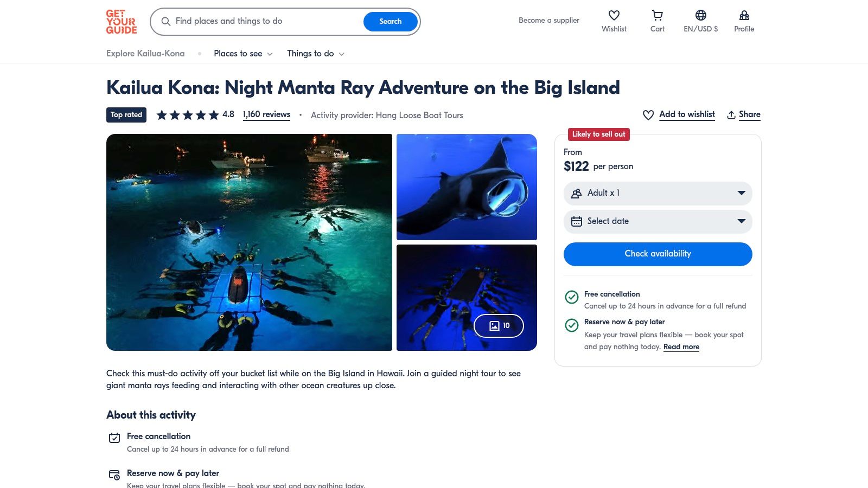Go to Explore Kailua-Kona
This screenshot has height=488, width=868.
click(145, 54)
